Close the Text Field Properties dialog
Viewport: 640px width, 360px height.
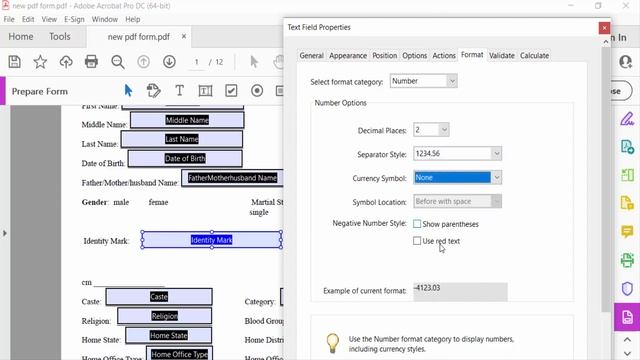point(604,28)
